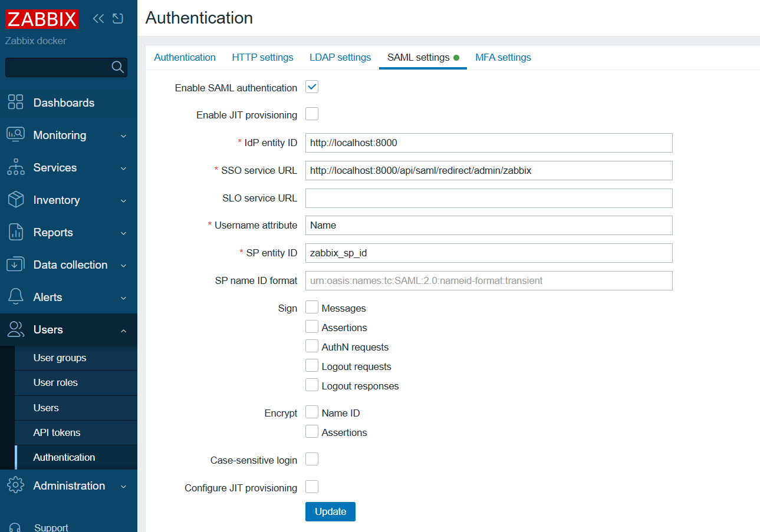Expand the Monitoring submenu chevron
760x532 pixels.
(x=124, y=135)
